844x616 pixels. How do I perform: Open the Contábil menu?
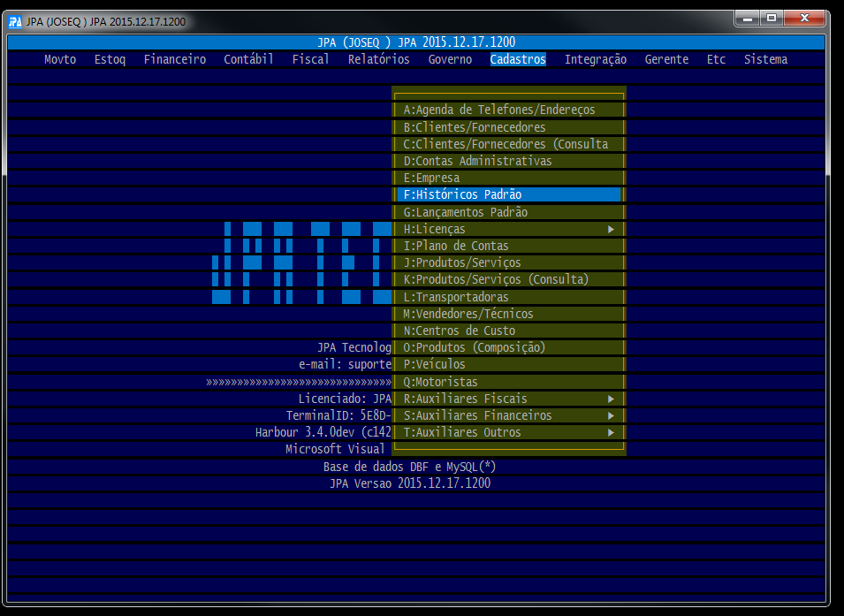coord(248,59)
